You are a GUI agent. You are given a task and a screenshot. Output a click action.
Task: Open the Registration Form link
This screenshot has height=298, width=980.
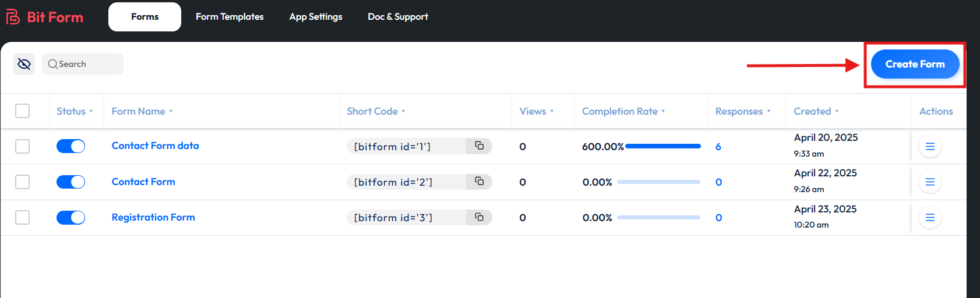153,217
